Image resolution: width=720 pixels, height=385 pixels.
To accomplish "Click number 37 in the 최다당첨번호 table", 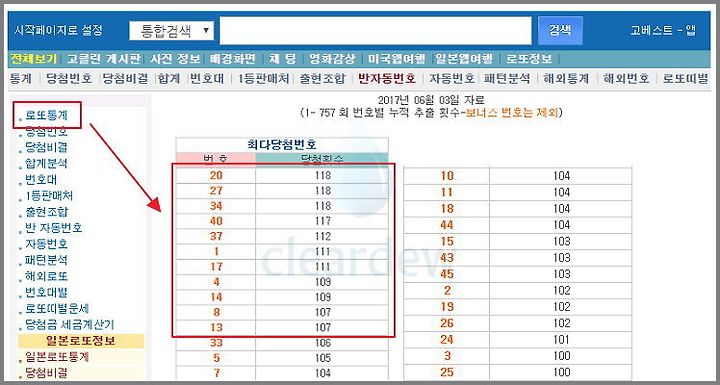I will point(216,236).
